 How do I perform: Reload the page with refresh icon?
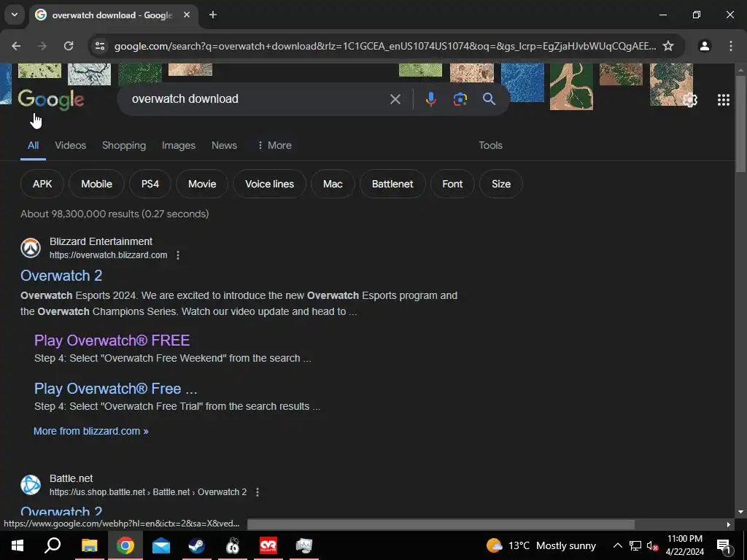(69, 46)
